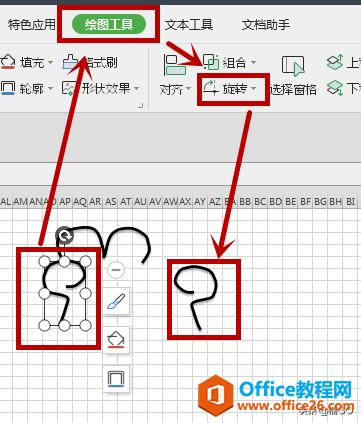Click the floating brush style button
This screenshot has height=423, width=361.
pos(116,301)
